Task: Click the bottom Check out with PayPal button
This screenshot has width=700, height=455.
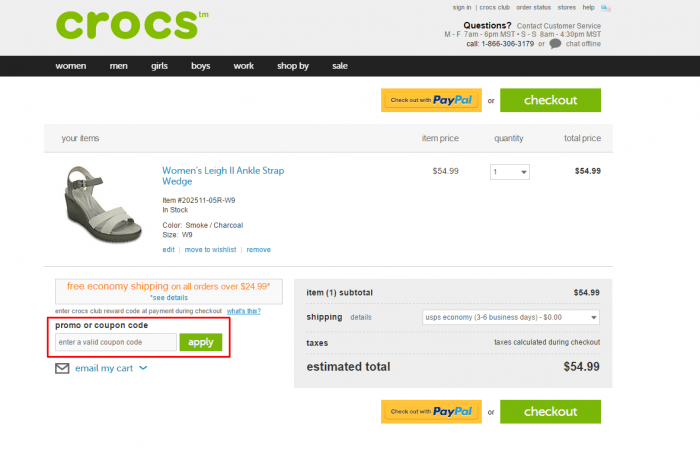Action: click(430, 411)
